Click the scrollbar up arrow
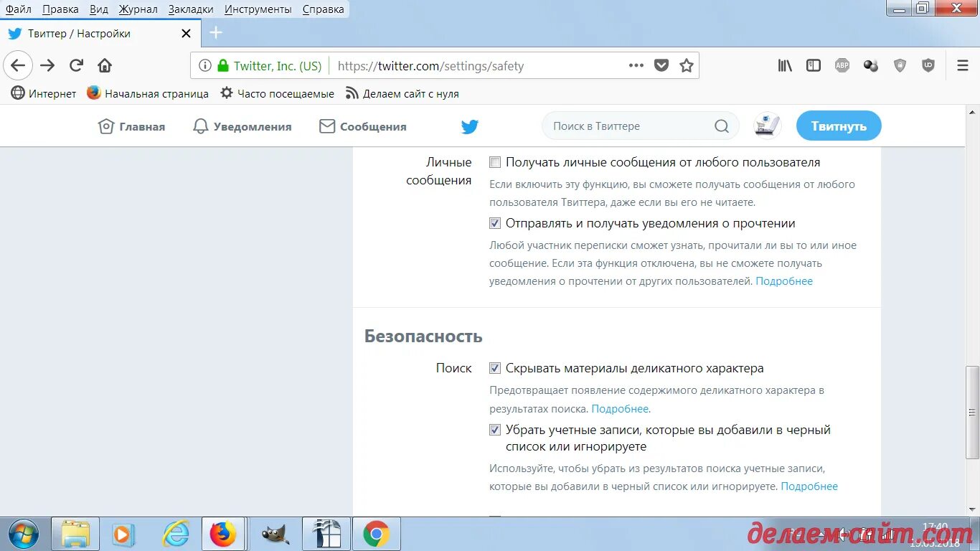This screenshot has height=551, width=980. (972, 113)
